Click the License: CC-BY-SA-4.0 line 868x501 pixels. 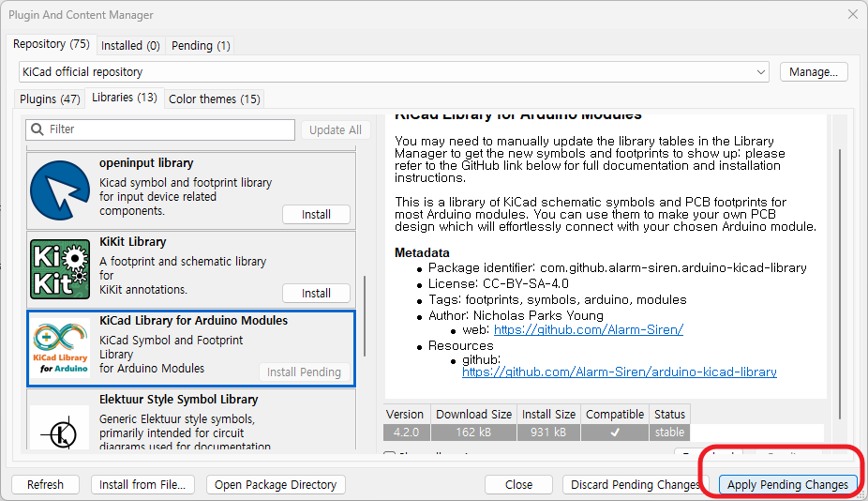(x=499, y=283)
